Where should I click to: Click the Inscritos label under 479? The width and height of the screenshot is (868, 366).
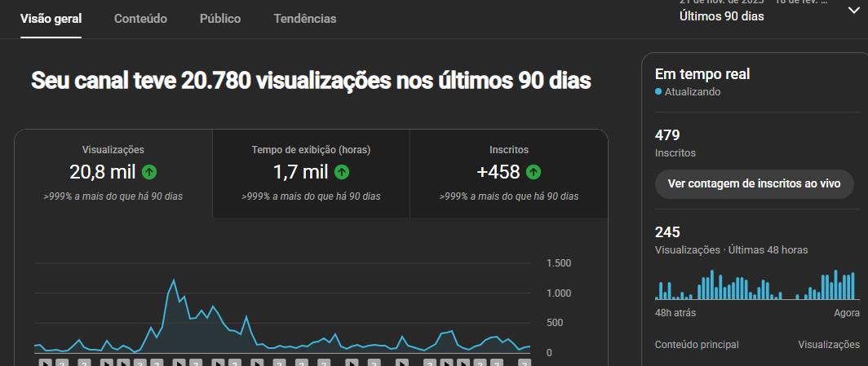point(675,153)
